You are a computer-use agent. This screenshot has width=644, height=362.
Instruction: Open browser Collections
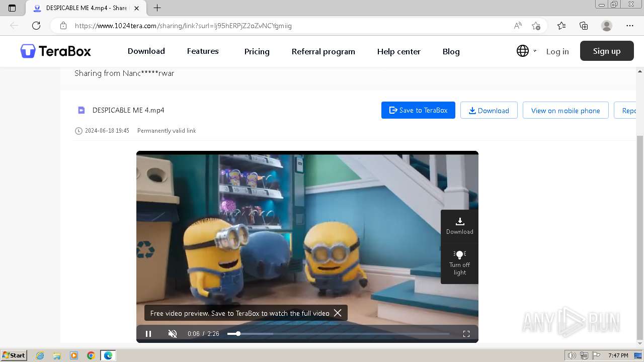[584, 26]
